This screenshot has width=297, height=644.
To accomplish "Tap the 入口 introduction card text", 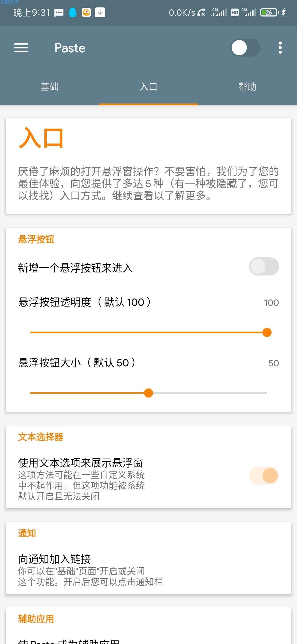I will pyautogui.click(x=148, y=183).
